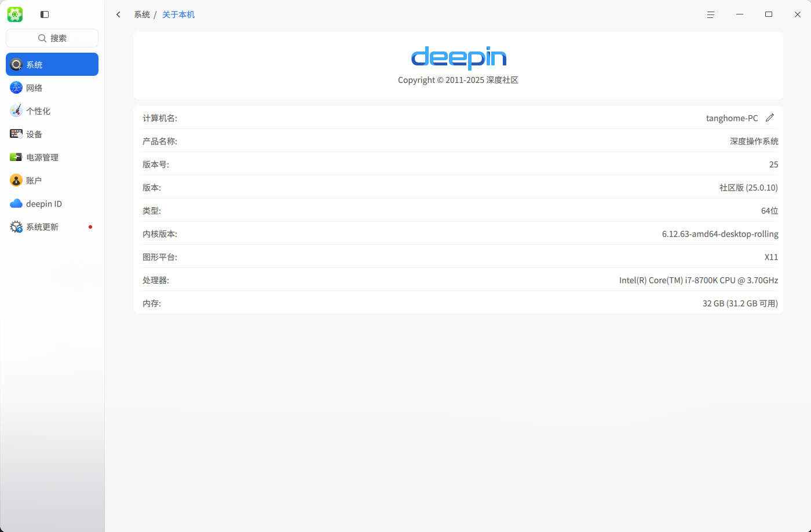Screen dimensions: 811x532
Task: Click the 图形平台: label
Action: pyautogui.click(x=160, y=257)
